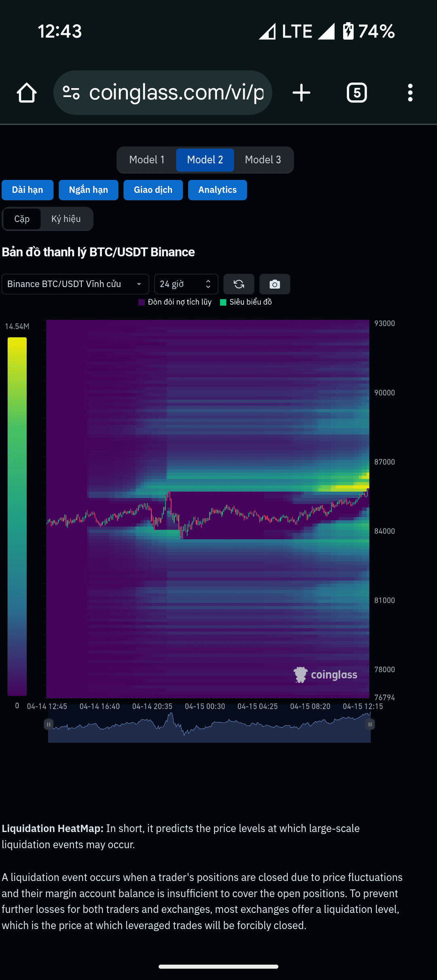Click the 90000 price axis label
This screenshot has width=437, height=980.
[384, 393]
